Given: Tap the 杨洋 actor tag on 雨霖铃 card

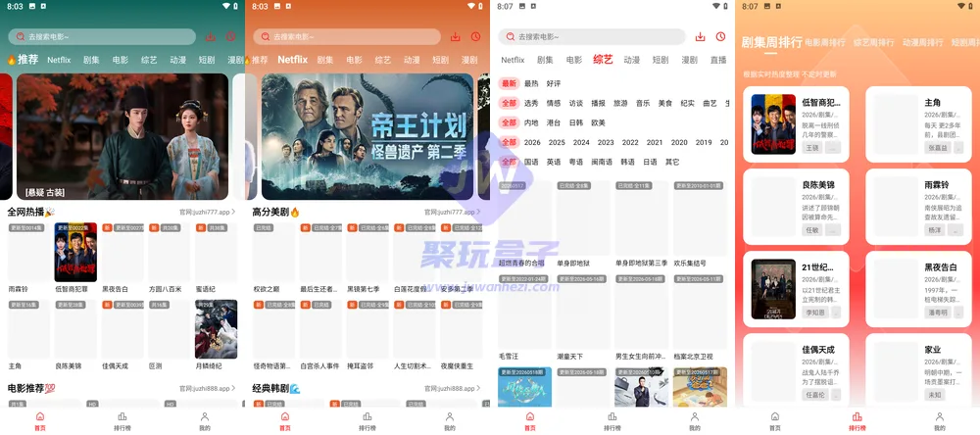Looking at the screenshot, I should [x=934, y=230].
